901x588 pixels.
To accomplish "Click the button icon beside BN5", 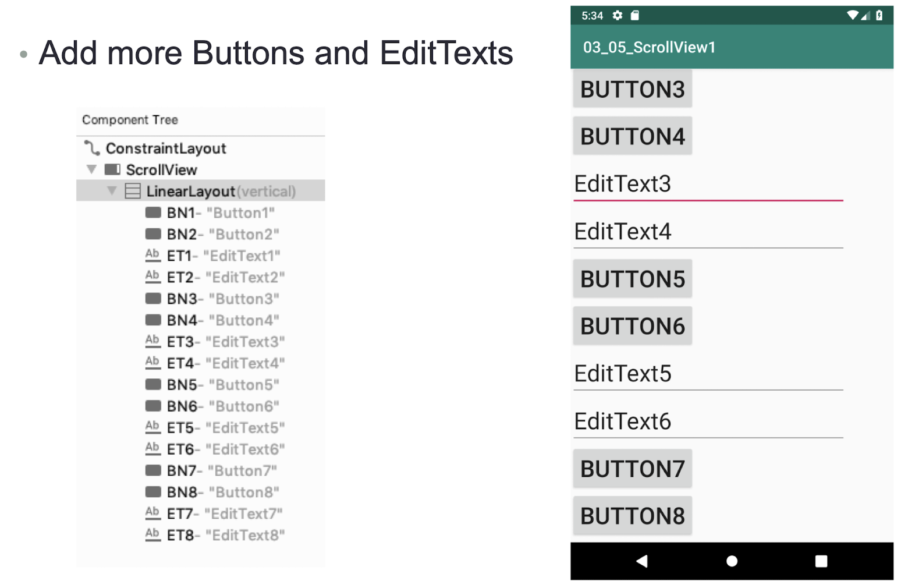I will coord(153,384).
